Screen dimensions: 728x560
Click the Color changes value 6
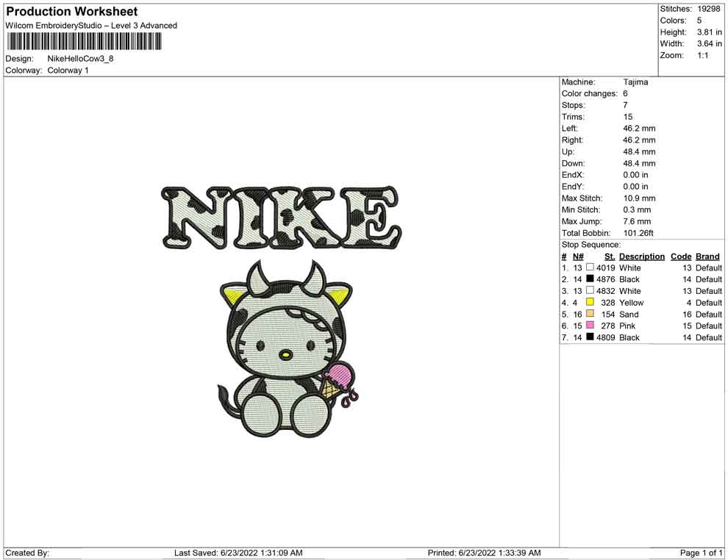pos(625,94)
